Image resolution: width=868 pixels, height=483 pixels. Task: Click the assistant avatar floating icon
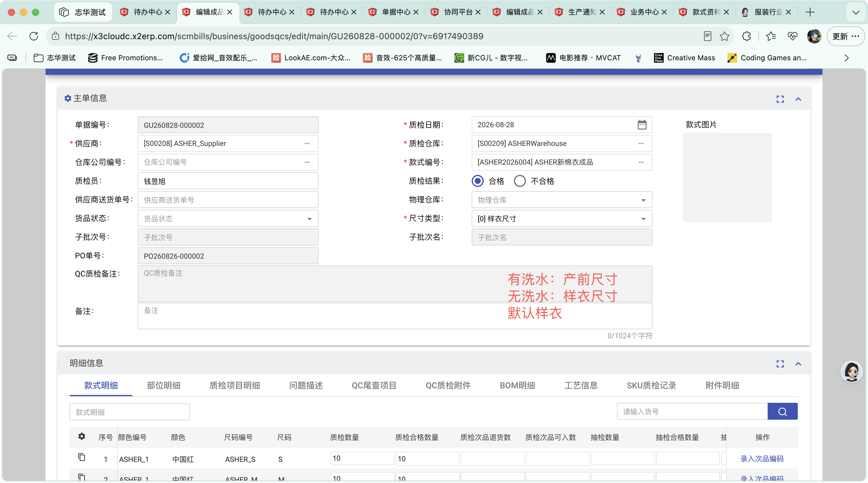click(x=851, y=371)
